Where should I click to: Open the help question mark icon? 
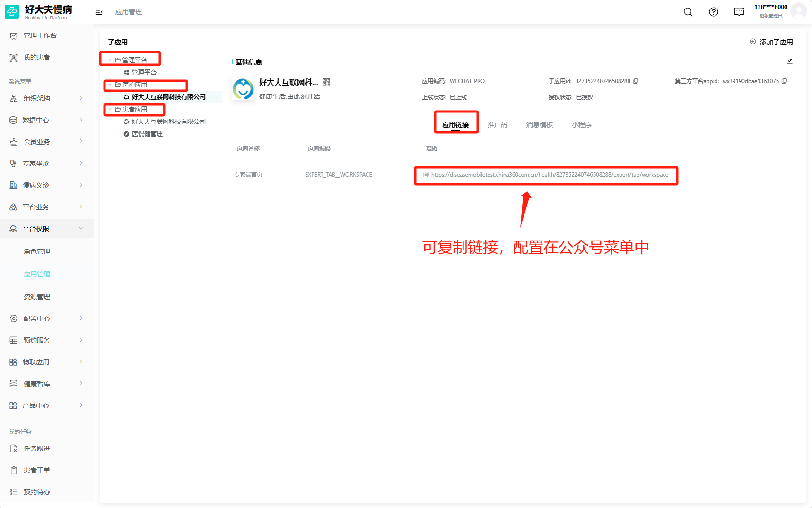714,12
